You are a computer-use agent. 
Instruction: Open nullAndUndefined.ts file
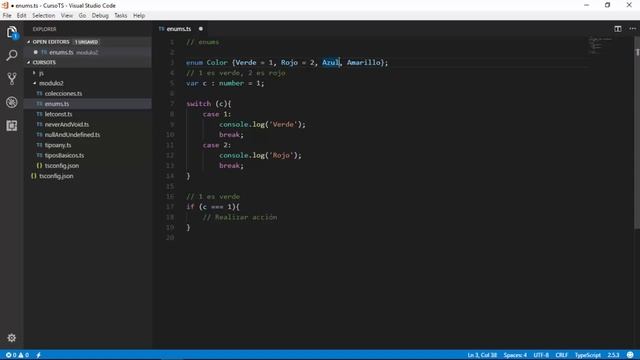pyautogui.click(x=72, y=135)
